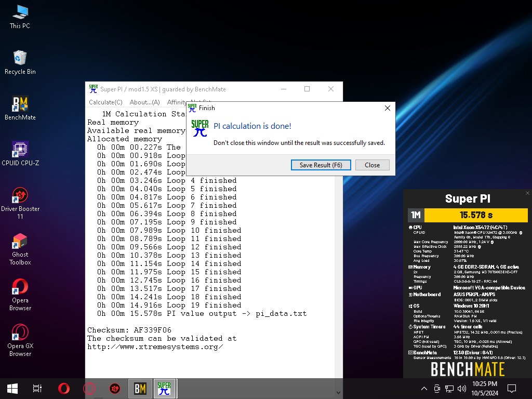Open Driver Booster 11 desktop shortcut
The height and width of the screenshot is (399, 532).
click(20, 203)
